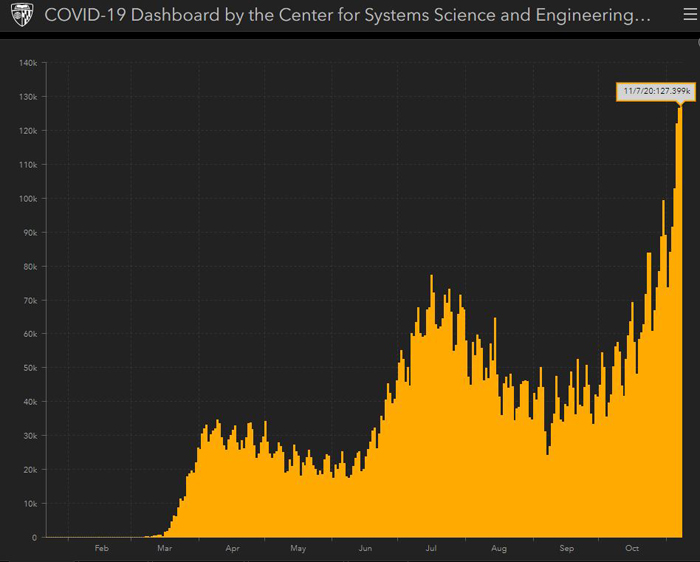The image size is (700, 562).
Task: Click the Apr x-axis label
Action: coord(232,548)
